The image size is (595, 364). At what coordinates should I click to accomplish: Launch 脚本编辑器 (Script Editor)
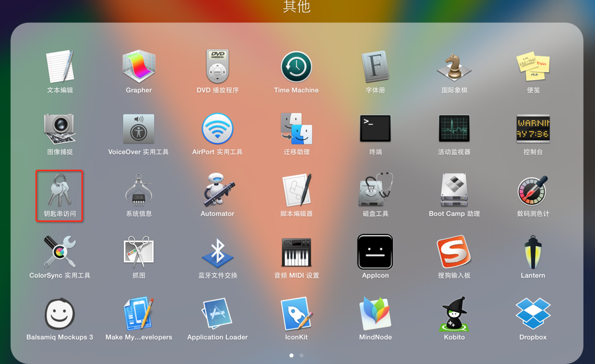tap(296, 191)
